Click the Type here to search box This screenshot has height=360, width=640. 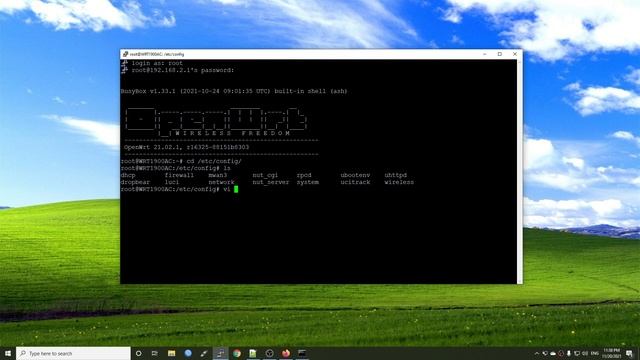[x=73, y=353]
